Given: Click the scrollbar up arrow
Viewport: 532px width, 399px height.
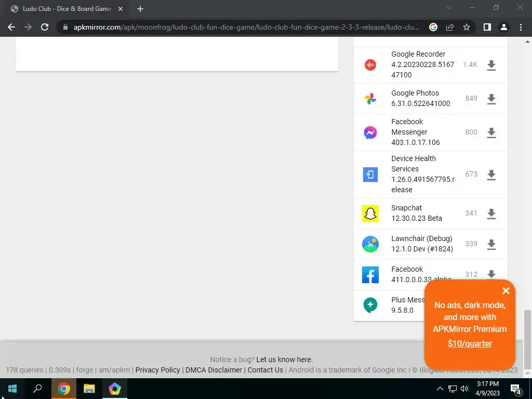Looking at the screenshot, I should tap(527, 42).
